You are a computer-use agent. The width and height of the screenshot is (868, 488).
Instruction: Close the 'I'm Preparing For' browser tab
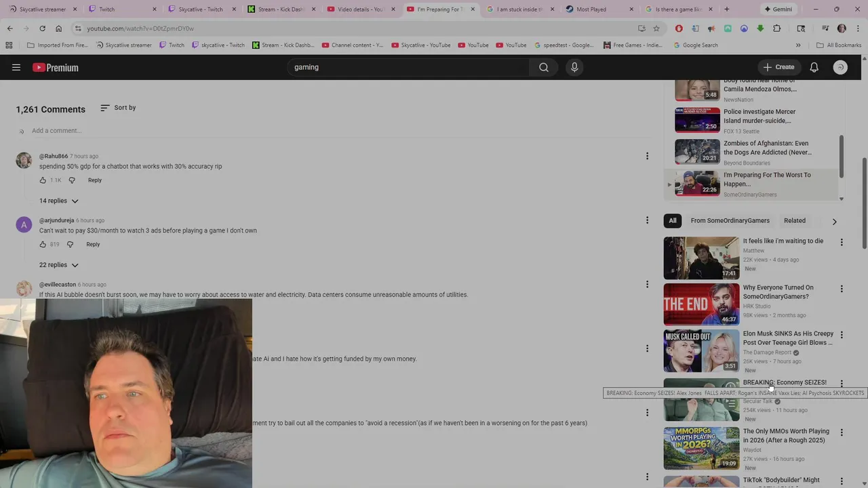[x=472, y=9]
